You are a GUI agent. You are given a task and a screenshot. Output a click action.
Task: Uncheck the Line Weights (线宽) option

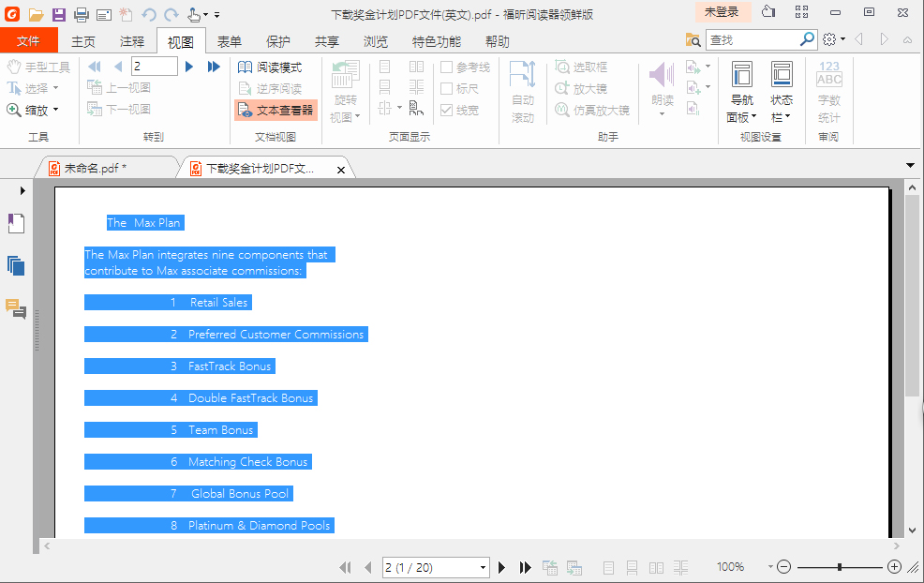(x=445, y=109)
